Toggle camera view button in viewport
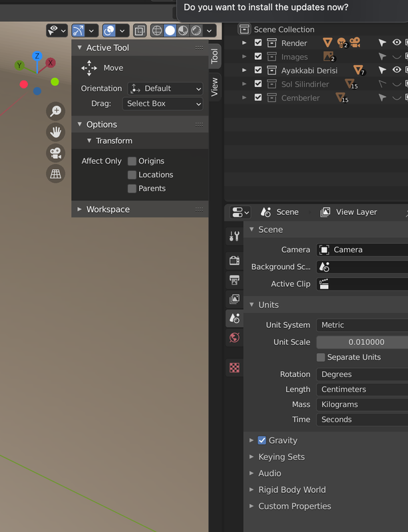408x532 pixels. pyautogui.click(x=56, y=153)
